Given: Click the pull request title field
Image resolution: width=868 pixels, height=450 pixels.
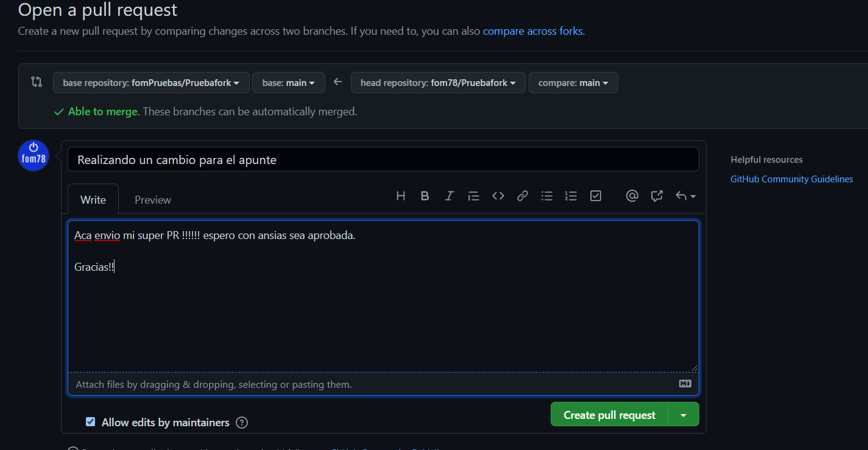Looking at the screenshot, I should (x=384, y=159).
